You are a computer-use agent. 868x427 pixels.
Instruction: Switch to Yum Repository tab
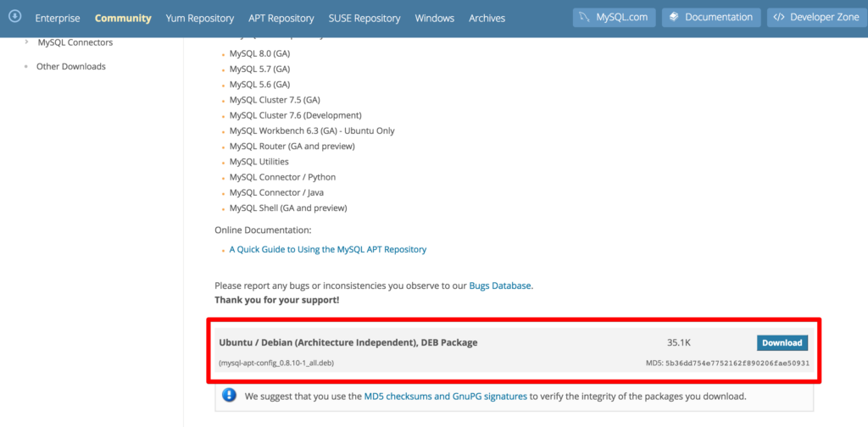point(200,19)
